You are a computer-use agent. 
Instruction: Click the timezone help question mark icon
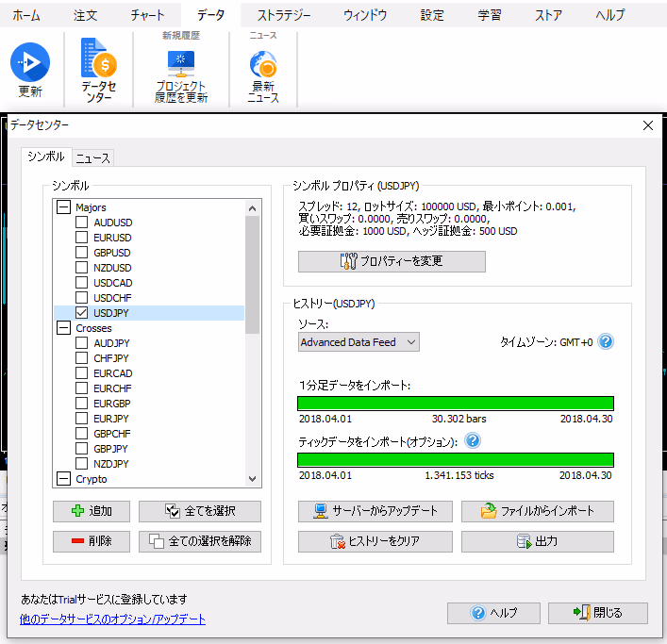[x=606, y=341]
